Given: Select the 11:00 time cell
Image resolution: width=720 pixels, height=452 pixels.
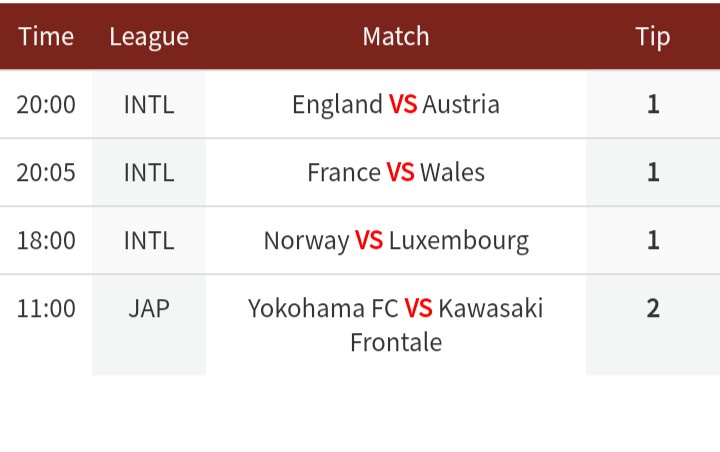Looking at the screenshot, I should [x=46, y=308].
